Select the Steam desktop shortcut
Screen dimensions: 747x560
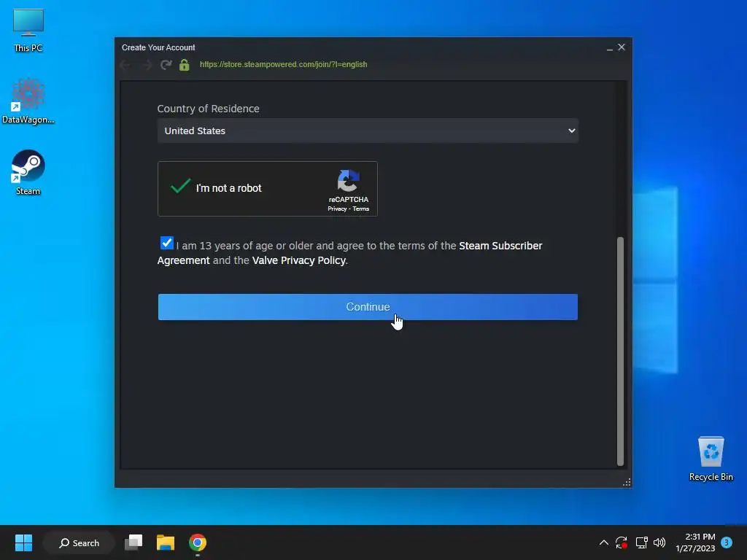[x=28, y=172]
